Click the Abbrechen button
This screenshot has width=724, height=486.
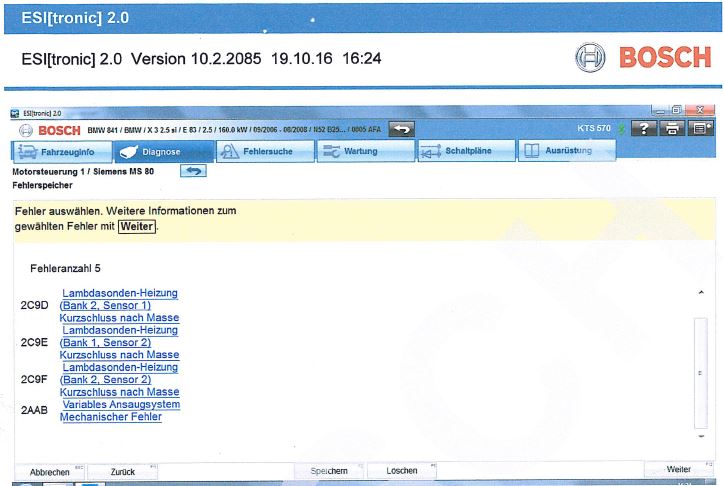click(x=50, y=472)
